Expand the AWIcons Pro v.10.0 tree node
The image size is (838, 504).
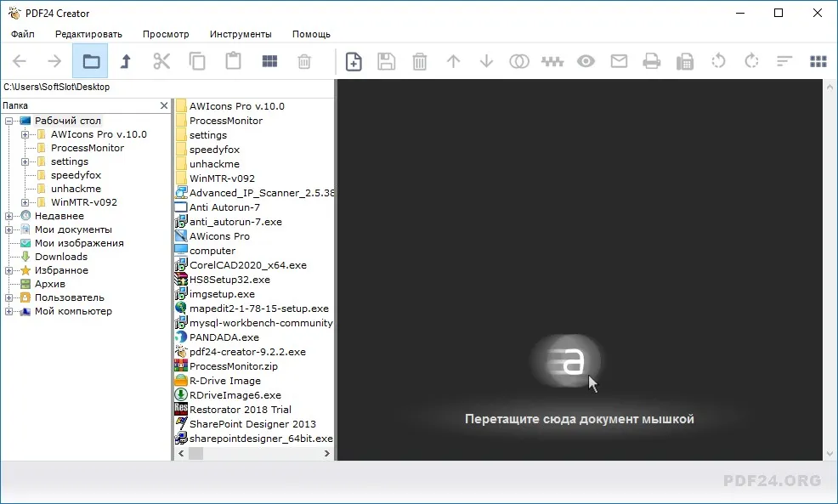[25, 134]
